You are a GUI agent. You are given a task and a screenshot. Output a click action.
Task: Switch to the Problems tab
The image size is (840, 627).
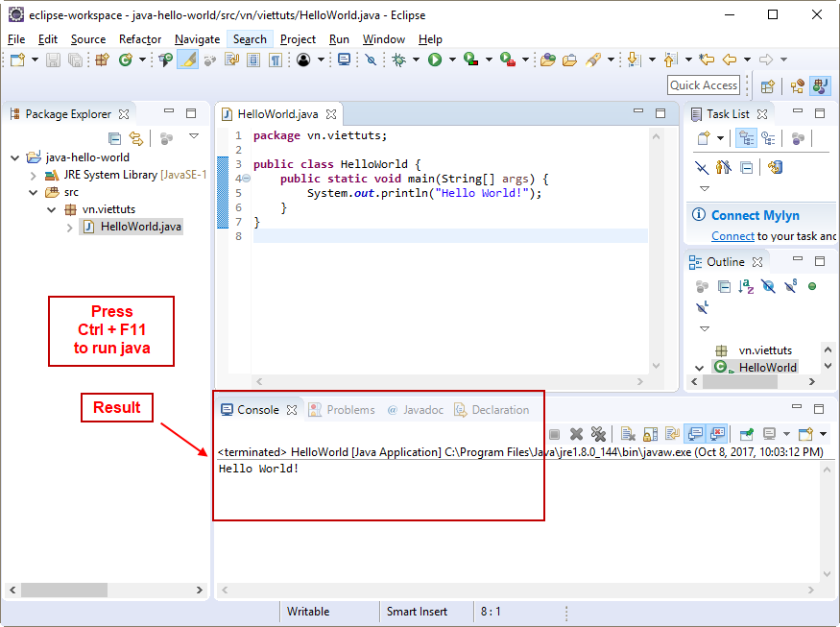click(341, 410)
